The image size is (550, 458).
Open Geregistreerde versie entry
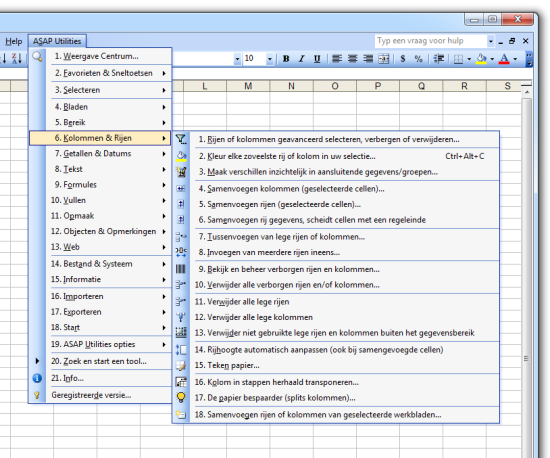pyautogui.click(x=101, y=395)
